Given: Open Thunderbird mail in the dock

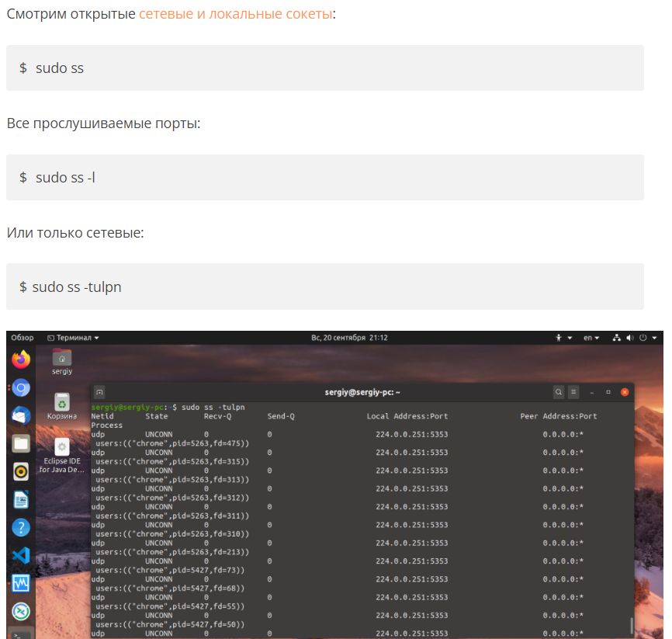Looking at the screenshot, I should point(21,415).
